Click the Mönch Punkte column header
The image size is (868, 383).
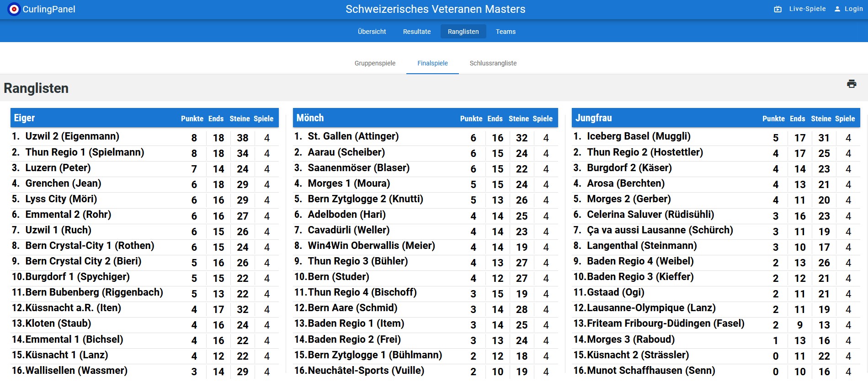tap(471, 119)
